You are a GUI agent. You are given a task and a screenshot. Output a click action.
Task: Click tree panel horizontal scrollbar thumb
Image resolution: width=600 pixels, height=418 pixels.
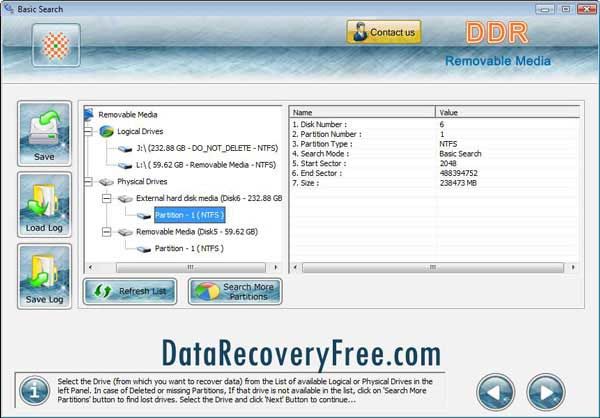(x=191, y=267)
